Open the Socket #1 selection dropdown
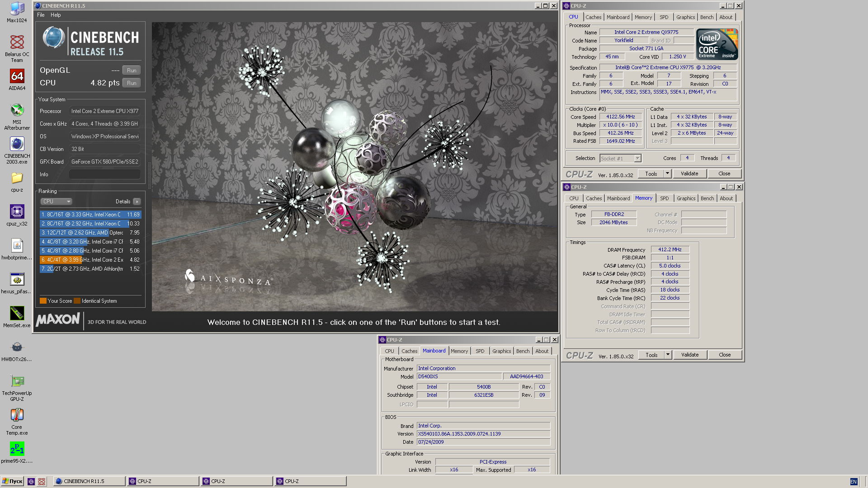This screenshot has width=868, height=488. (x=620, y=158)
